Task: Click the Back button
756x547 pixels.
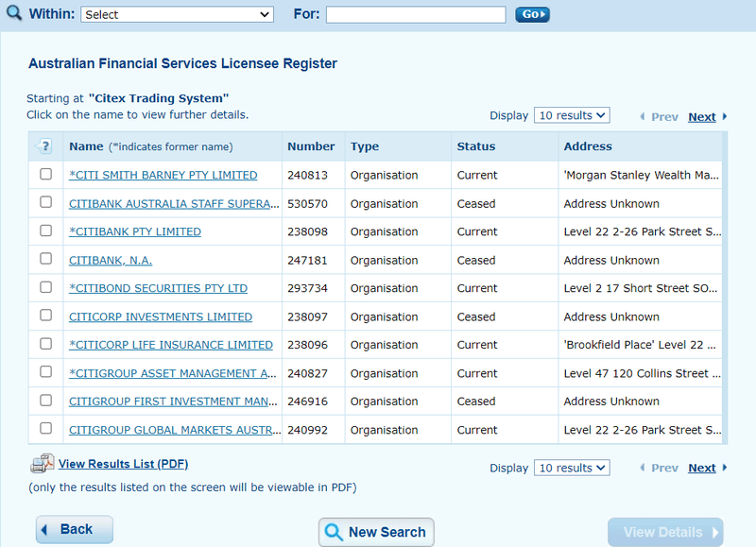Action: pos(75,529)
